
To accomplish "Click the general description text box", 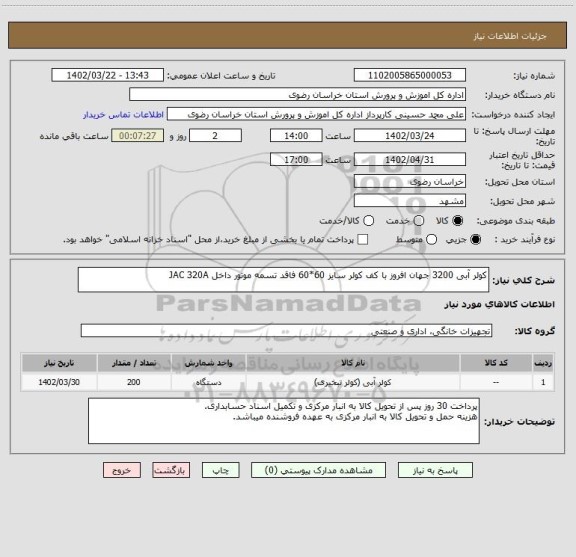I will (x=283, y=280).
